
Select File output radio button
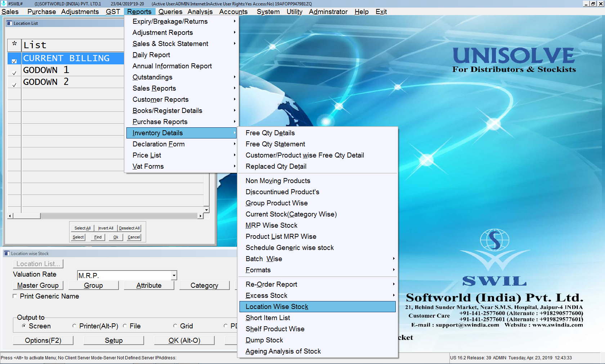(125, 326)
